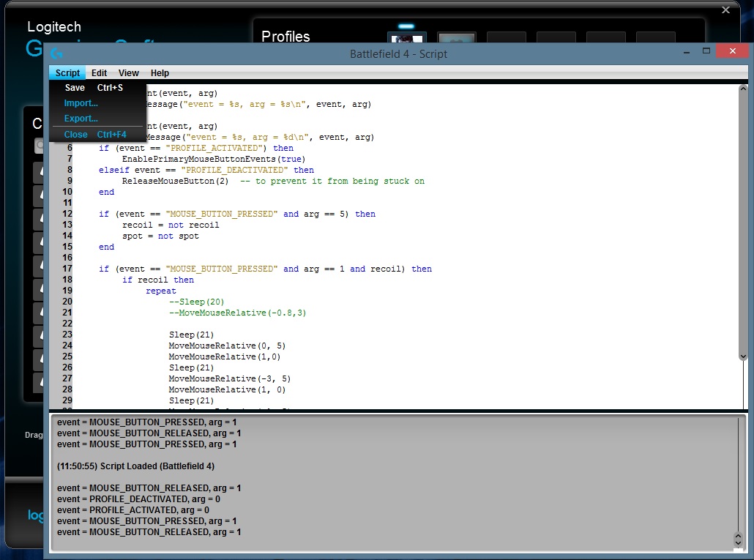Click the Logitech G logo in title bar
754x560 pixels.
tap(57, 53)
